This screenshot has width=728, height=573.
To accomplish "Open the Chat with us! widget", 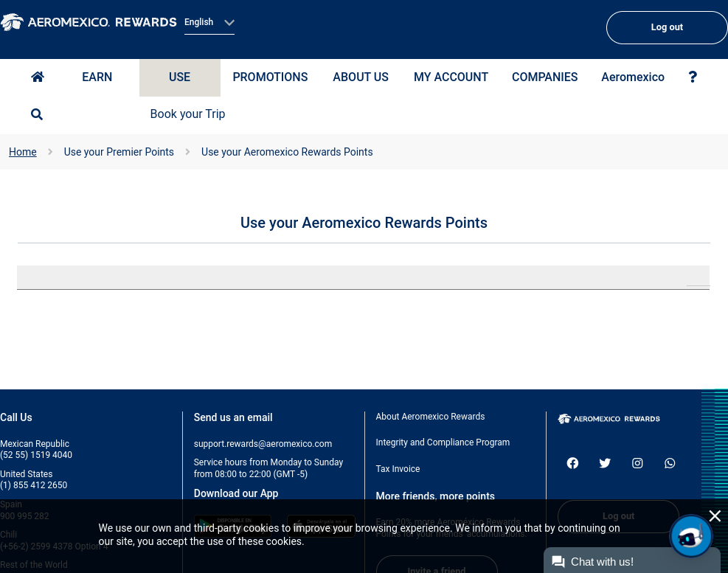I will (x=632, y=560).
